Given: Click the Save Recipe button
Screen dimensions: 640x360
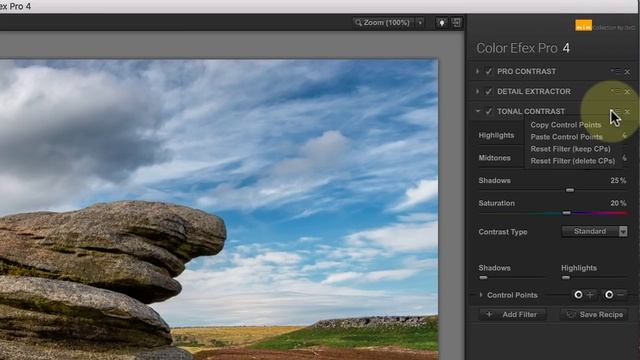Looking at the screenshot, I should (595, 315).
